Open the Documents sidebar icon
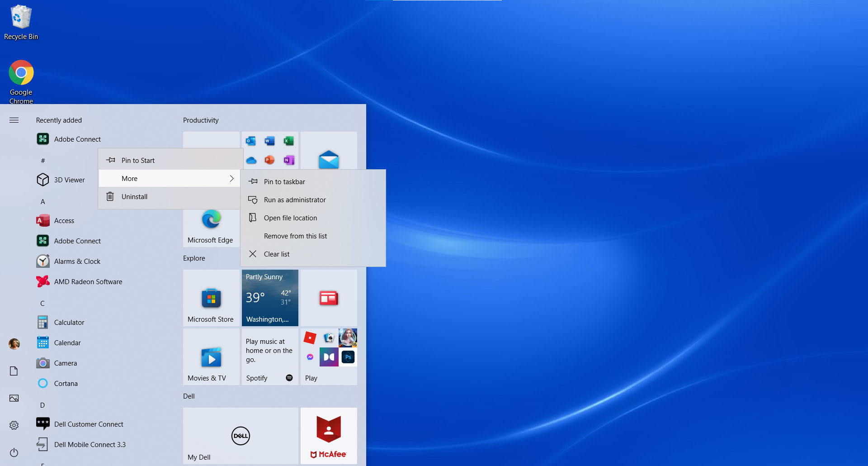868x466 pixels. click(14, 371)
